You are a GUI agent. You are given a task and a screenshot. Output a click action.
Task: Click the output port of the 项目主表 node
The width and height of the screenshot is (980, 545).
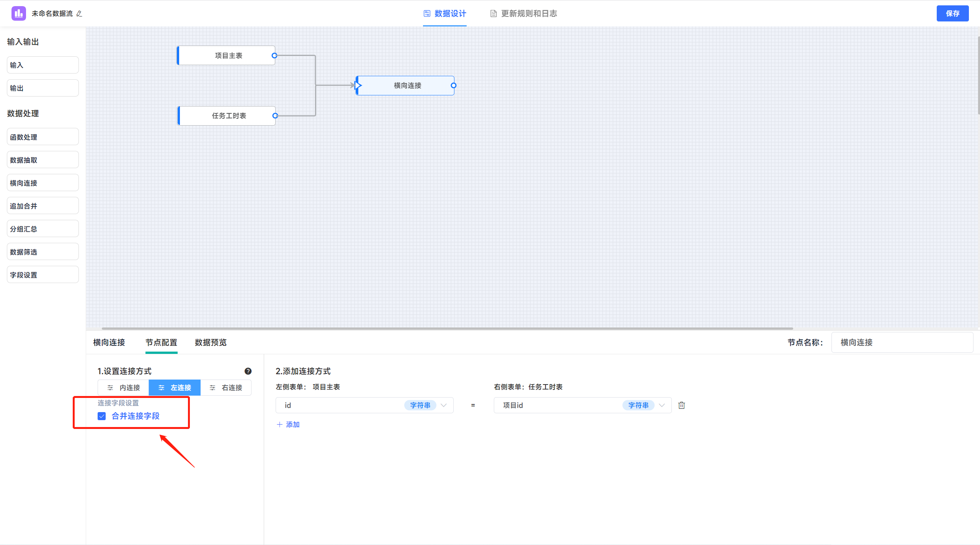tap(274, 56)
